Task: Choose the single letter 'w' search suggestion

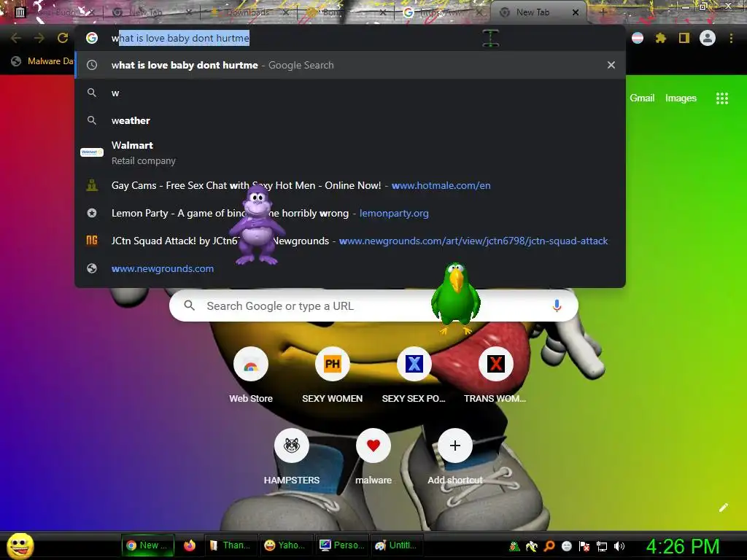Action: pyautogui.click(x=350, y=93)
